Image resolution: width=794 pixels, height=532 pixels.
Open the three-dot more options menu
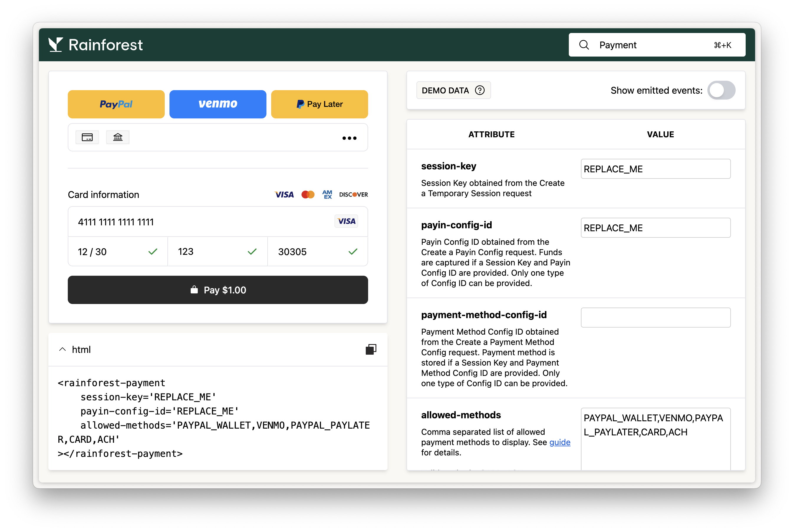coord(349,138)
